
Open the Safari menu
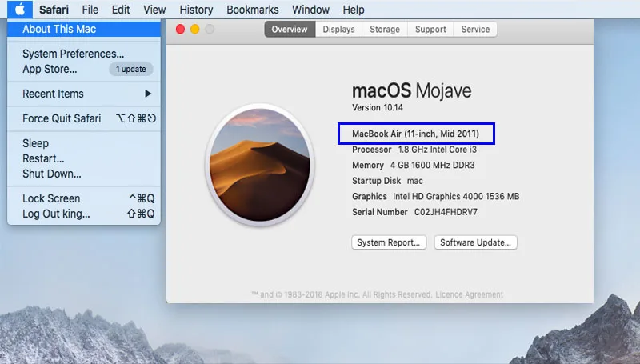(x=54, y=10)
